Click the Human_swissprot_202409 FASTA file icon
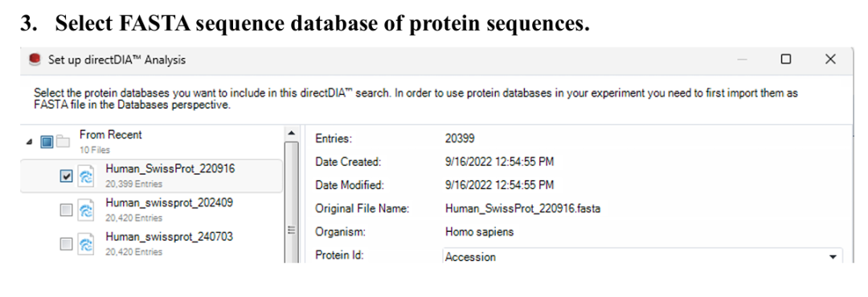The height and width of the screenshot is (297, 868). coord(85,210)
